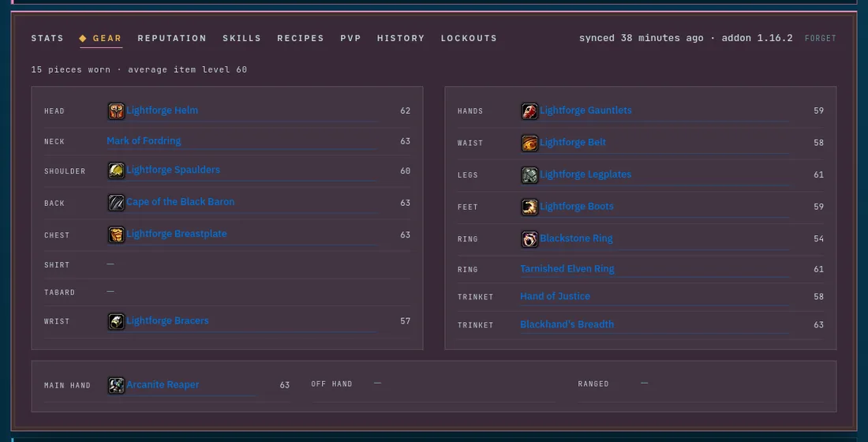Open the Blackhand's Breadth trinket link
The width and height of the screenshot is (868, 442).
click(567, 324)
